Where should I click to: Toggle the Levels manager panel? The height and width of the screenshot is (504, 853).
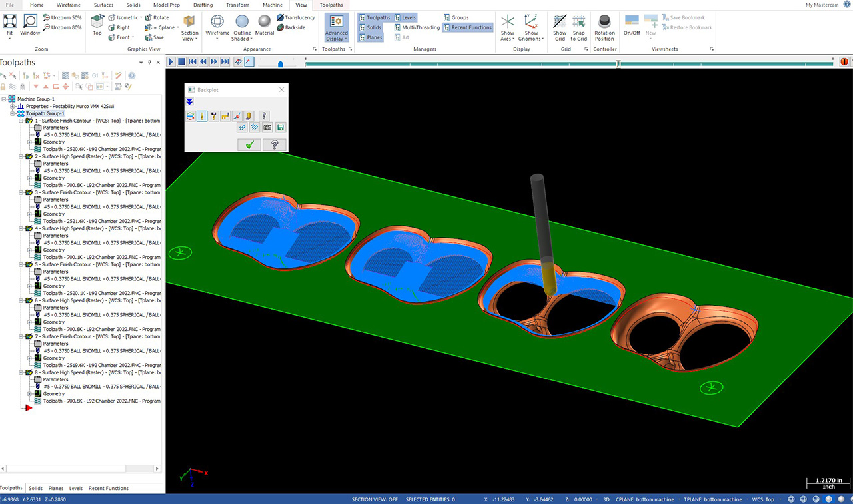(405, 17)
